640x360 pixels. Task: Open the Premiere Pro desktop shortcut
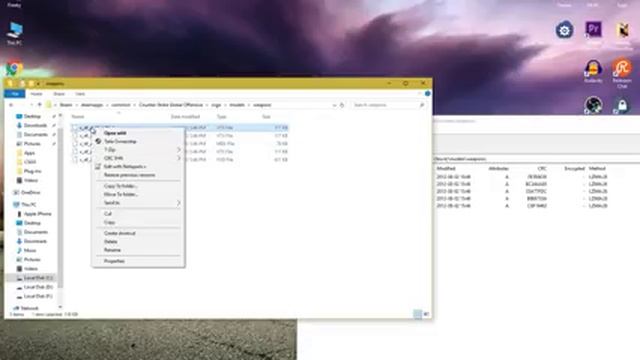click(593, 31)
